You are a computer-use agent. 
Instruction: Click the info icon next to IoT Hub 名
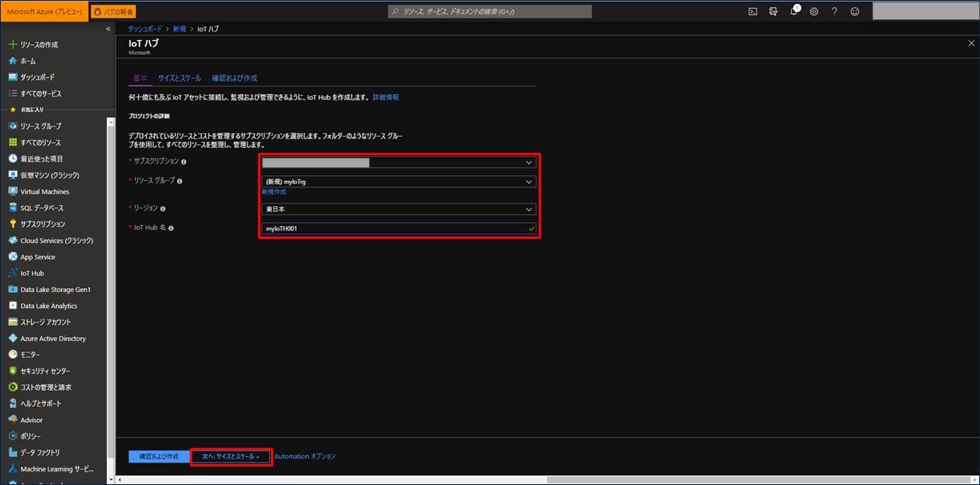[170, 228]
